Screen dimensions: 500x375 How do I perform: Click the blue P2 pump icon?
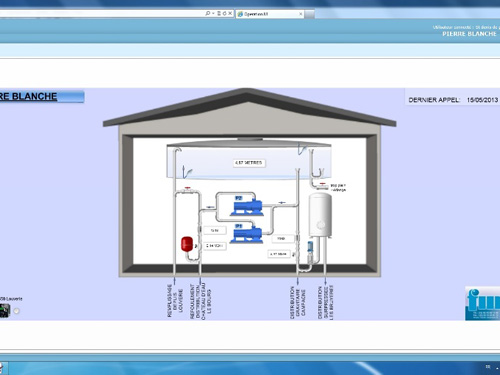(x=247, y=206)
